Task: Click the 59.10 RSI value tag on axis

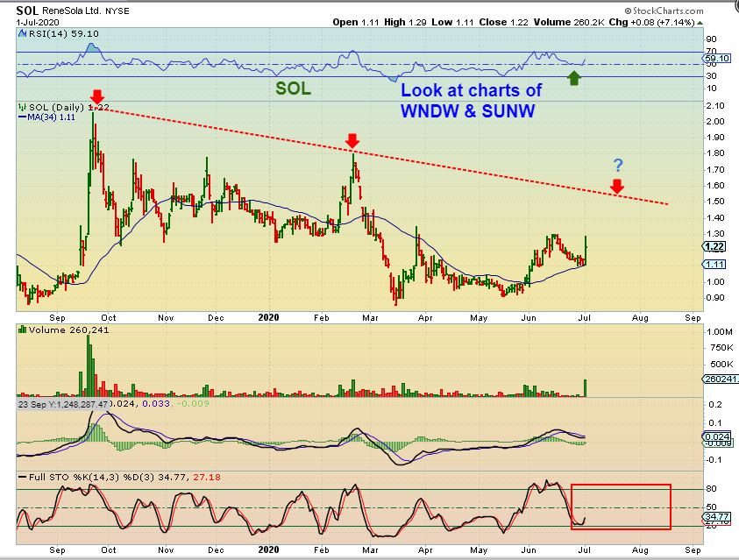Action: (x=717, y=59)
